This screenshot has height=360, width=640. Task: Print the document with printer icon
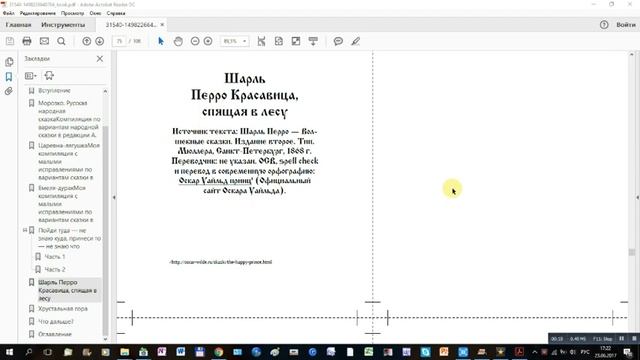(x=27, y=41)
